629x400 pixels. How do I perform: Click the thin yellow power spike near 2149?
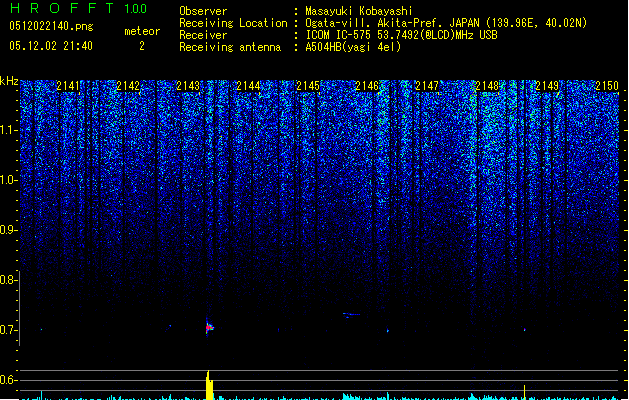coord(524,392)
